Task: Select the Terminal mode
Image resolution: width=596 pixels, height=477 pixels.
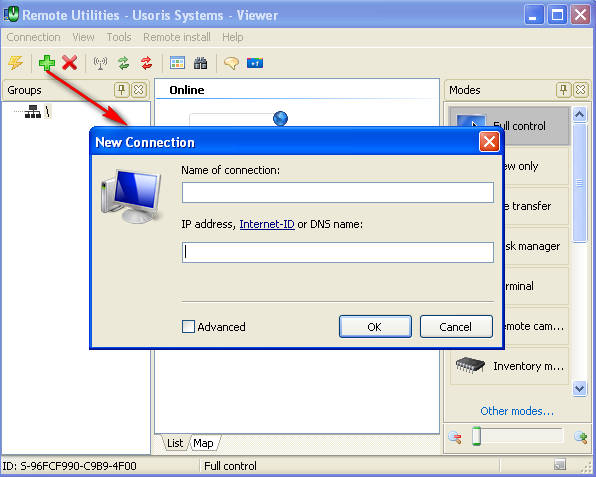Action: [536, 286]
